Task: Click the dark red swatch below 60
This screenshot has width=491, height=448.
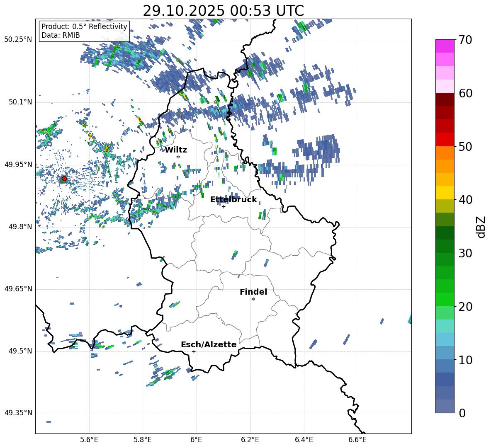Action: (x=445, y=99)
